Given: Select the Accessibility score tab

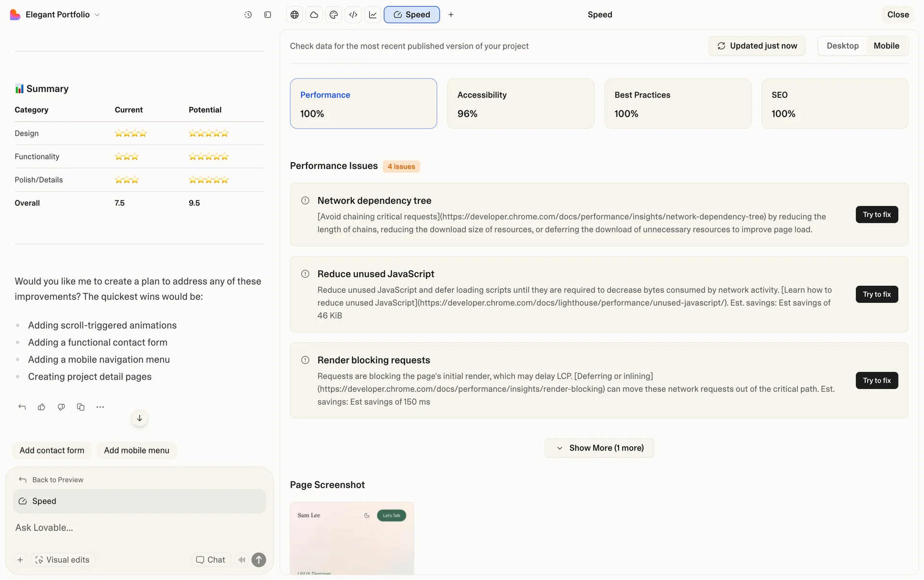Looking at the screenshot, I should [x=520, y=103].
